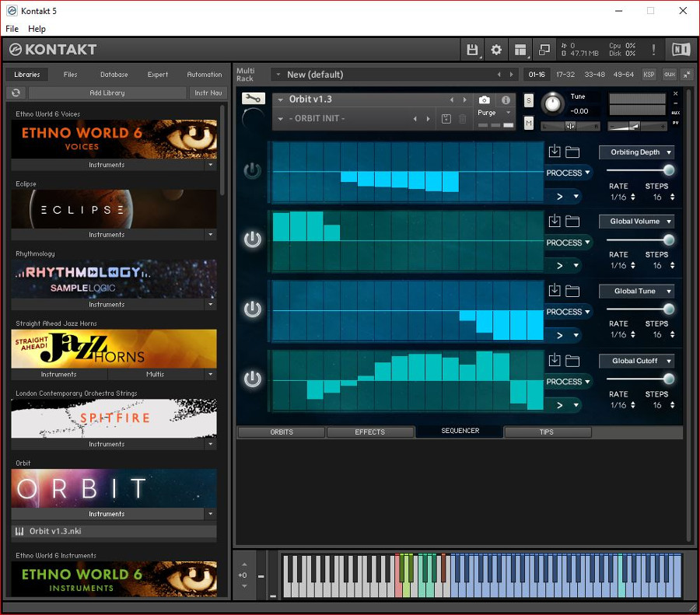
Task: Select previous snapshot arrow beside ORBIT INIT
Action: tap(415, 119)
